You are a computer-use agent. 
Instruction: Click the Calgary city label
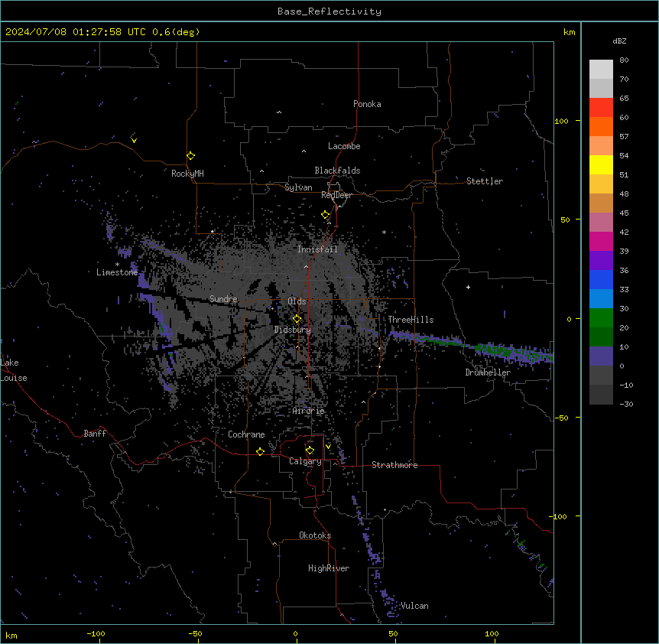coord(306,461)
